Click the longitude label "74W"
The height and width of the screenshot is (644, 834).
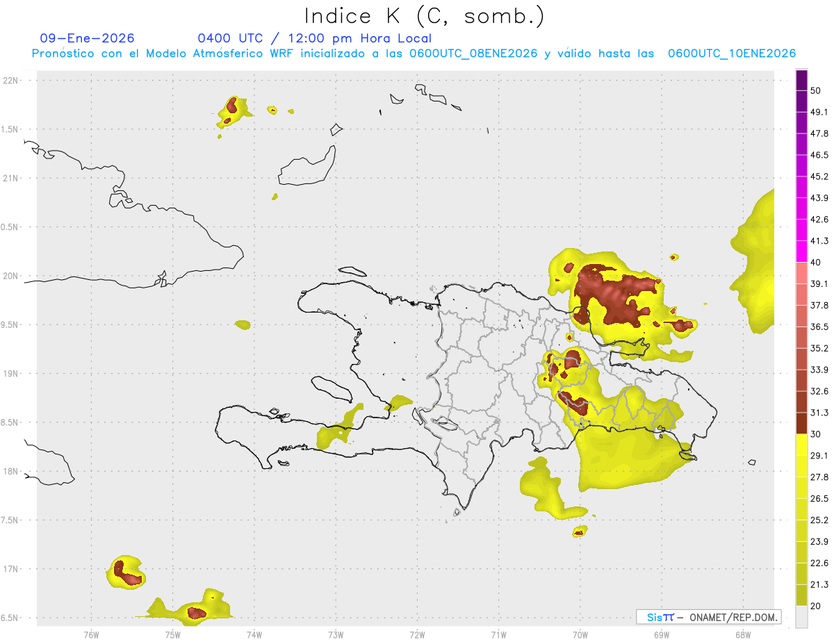pyautogui.click(x=254, y=635)
